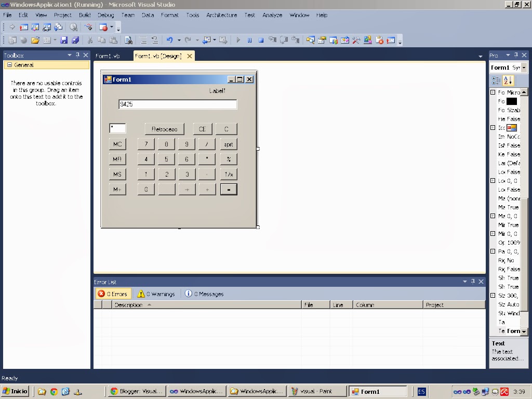Switch to the Form1.vb [Design] tab
The image size is (532, 399).
coord(159,56)
